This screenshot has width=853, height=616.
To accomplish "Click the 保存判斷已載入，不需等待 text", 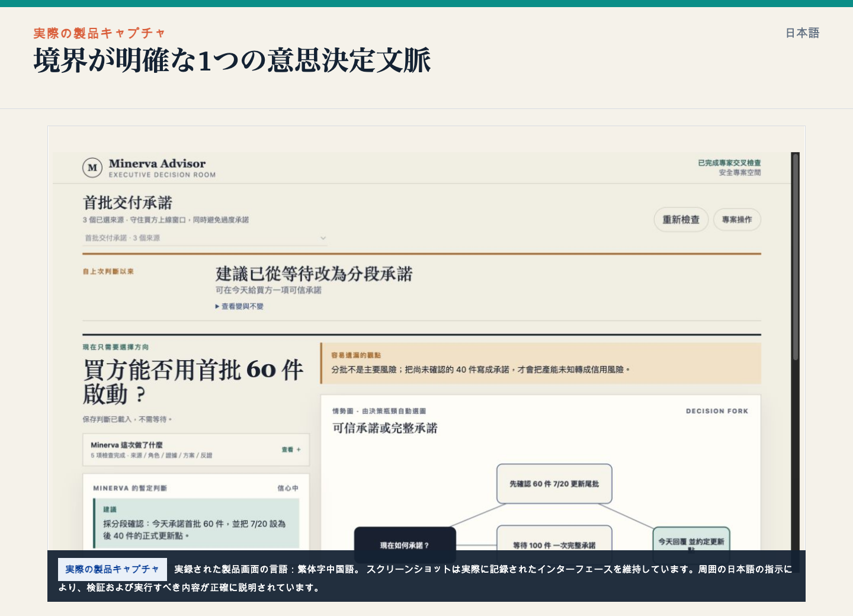I will [127, 419].
